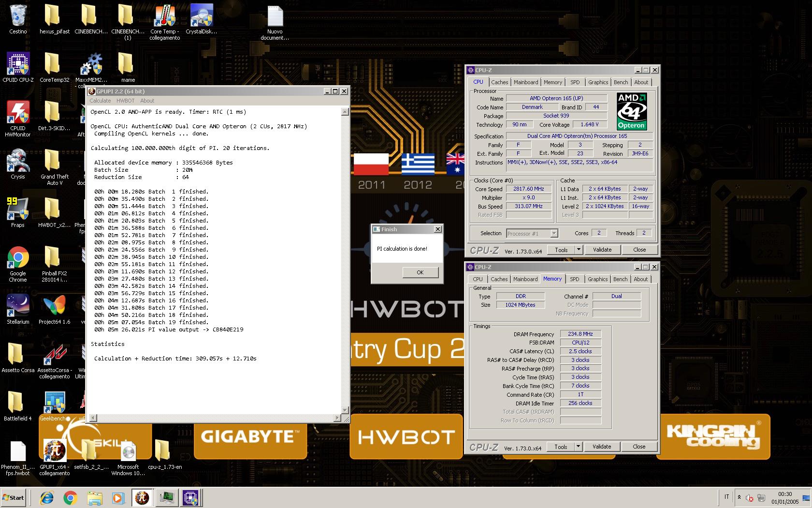Open the Calculate menu in GPUPI
Viewport: 812px width, 508px height.
(100, 101)
